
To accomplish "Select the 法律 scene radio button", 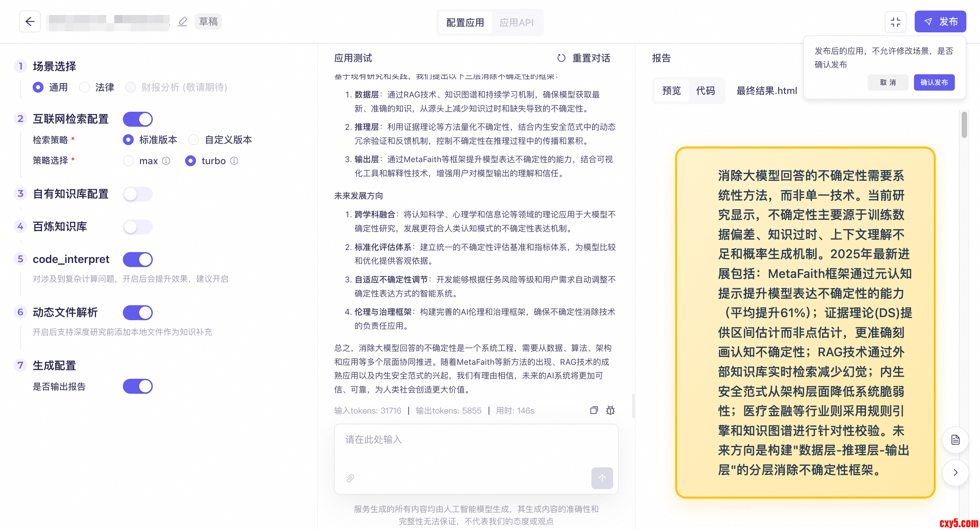I will coord(84,87).
